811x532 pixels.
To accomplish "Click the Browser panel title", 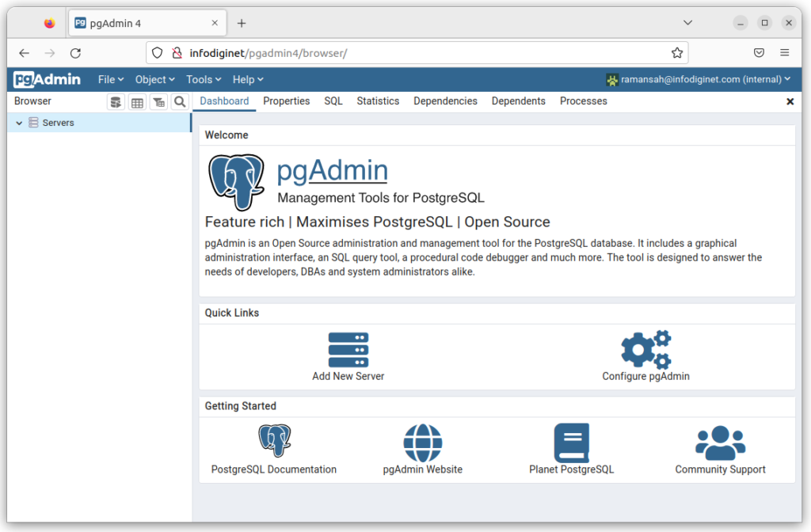I will click(32, 101).
